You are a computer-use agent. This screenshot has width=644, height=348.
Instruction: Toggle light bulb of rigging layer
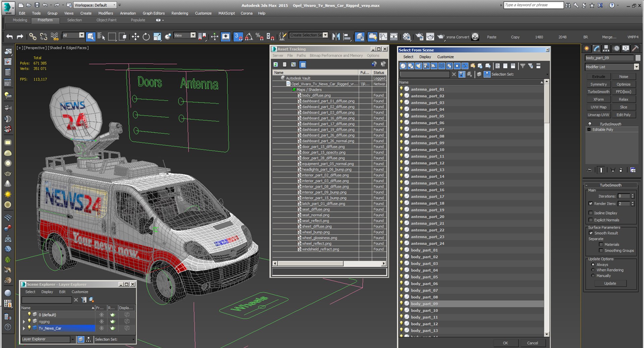pos(29,321)
